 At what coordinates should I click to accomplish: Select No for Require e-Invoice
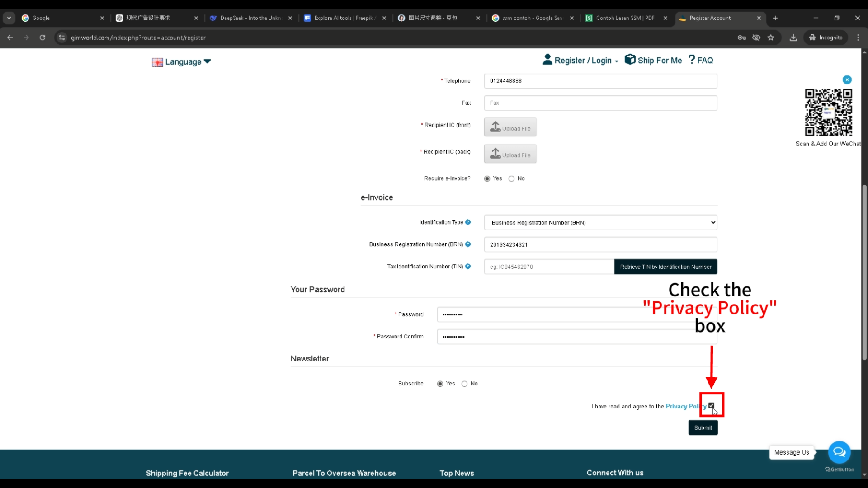point(511,178)
